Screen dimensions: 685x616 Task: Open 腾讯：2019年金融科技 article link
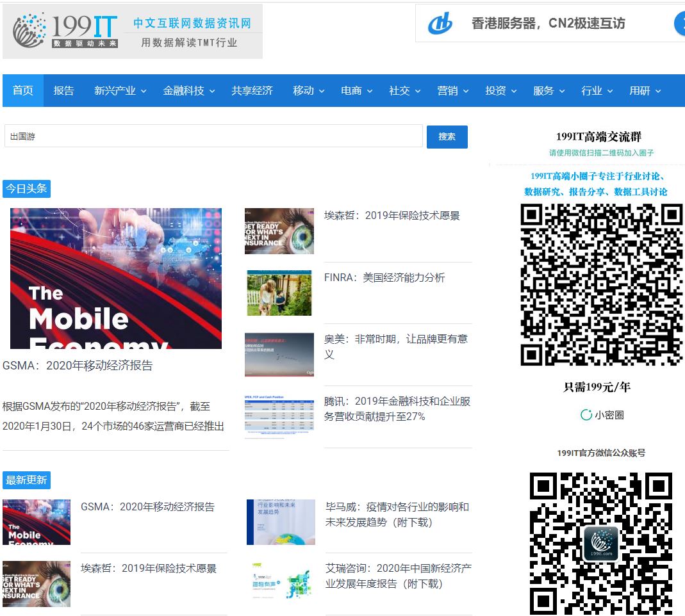click(397, 409)
